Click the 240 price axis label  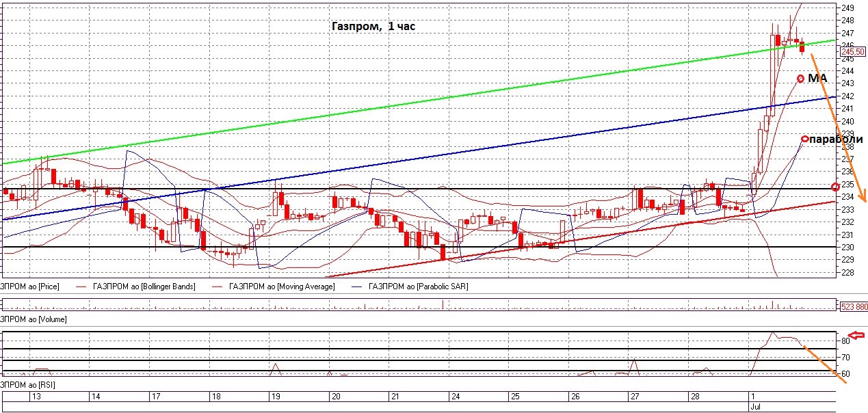point(847,122)
